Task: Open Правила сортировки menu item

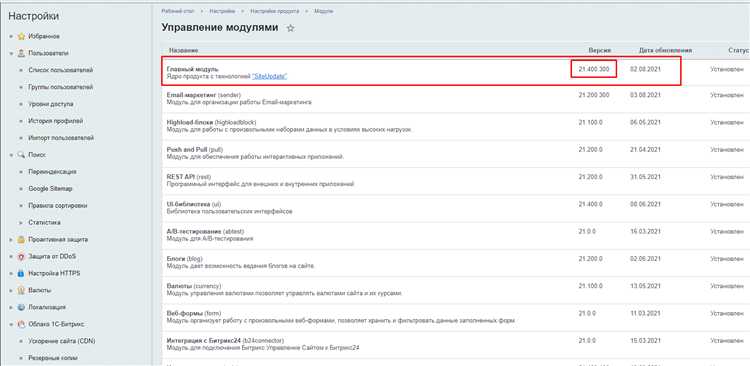Action: point(57,206)
